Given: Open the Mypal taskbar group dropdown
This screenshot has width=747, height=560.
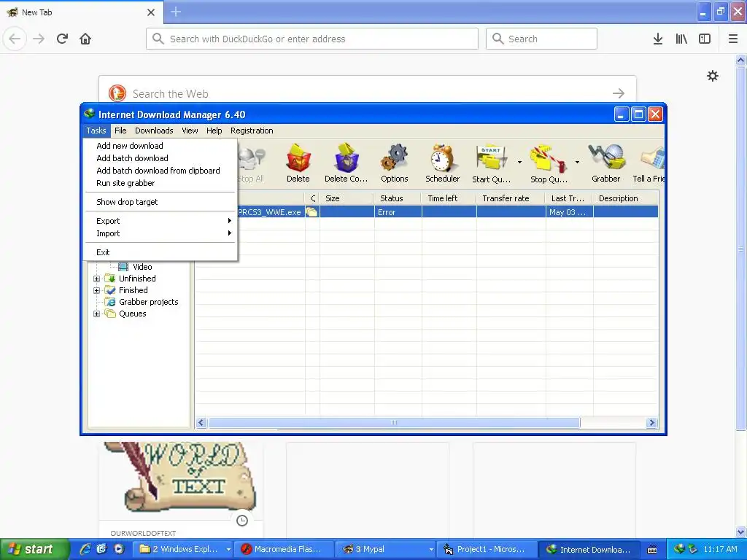Looking at the screenshot, I should [431, 549].
